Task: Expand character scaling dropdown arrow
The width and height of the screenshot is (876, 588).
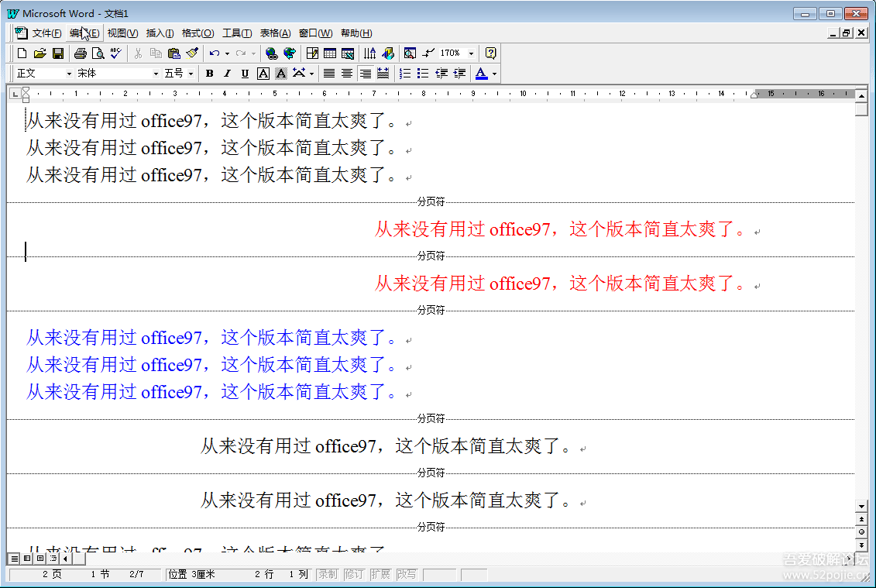Action: tap(311, 74)
